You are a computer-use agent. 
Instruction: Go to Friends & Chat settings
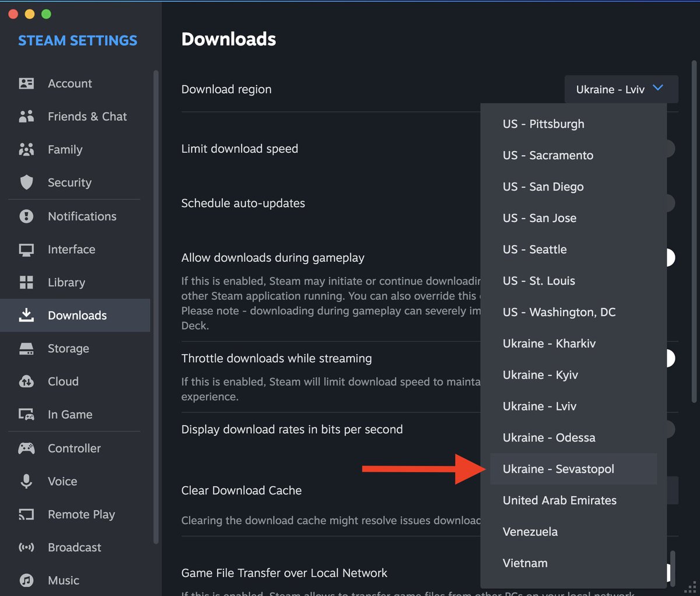tap(75, 116)
